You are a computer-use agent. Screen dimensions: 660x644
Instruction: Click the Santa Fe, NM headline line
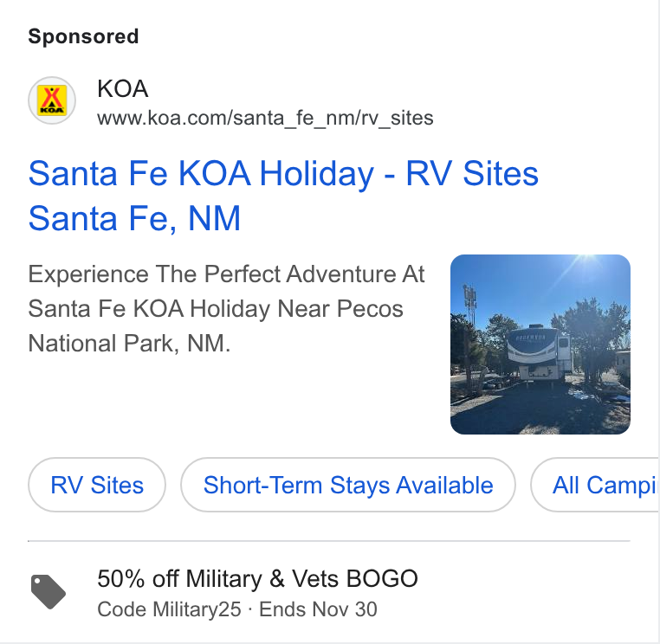click(x=134, y=218)
